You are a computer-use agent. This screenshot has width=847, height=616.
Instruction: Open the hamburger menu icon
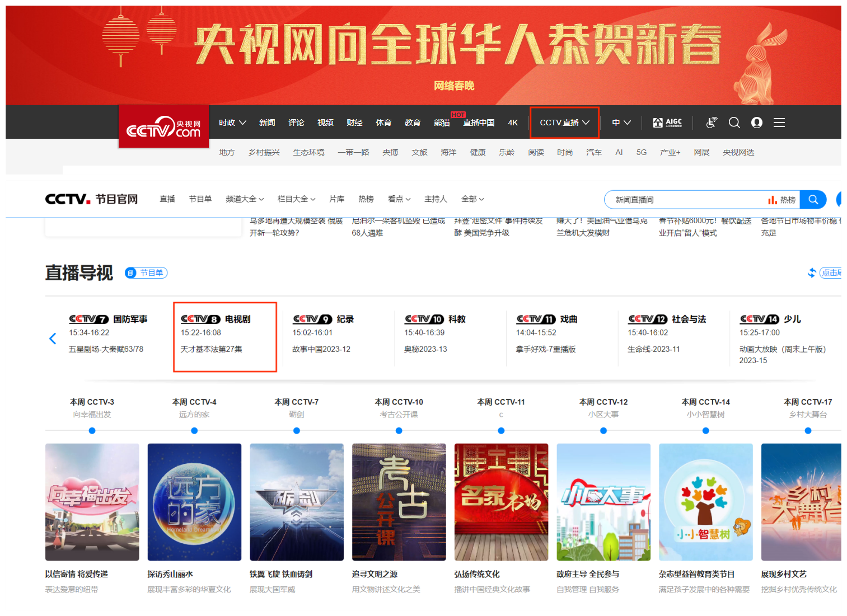click(x=779, y=123)
